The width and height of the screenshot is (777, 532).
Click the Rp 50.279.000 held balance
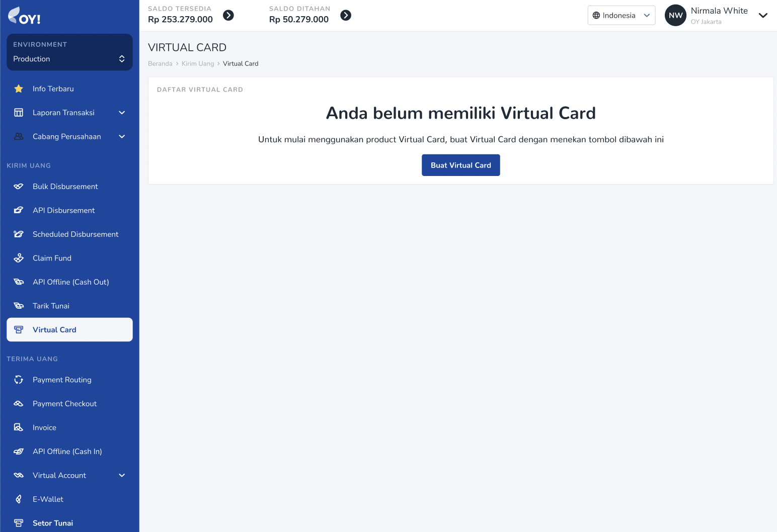tap(299, 20)
